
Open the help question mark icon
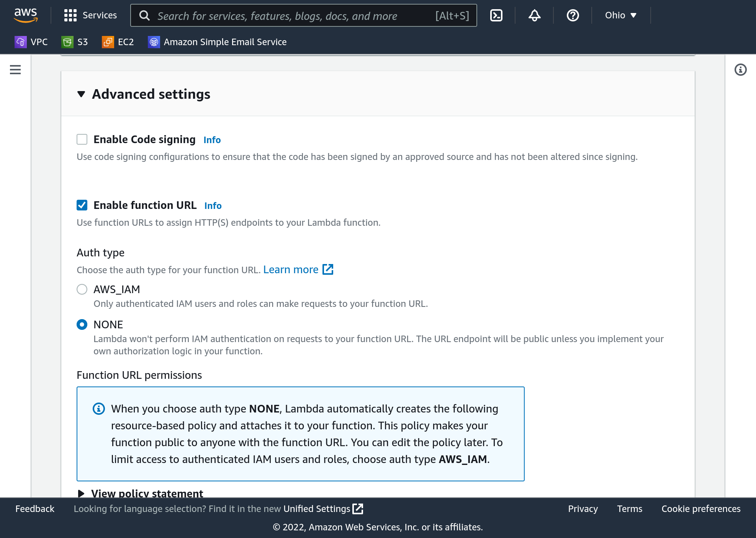(572, 15)
